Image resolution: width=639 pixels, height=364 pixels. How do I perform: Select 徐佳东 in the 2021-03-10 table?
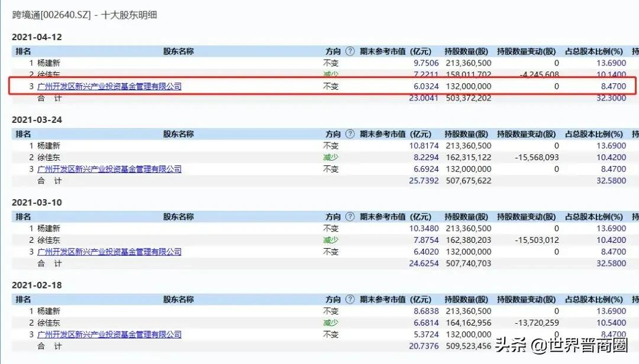49,240
